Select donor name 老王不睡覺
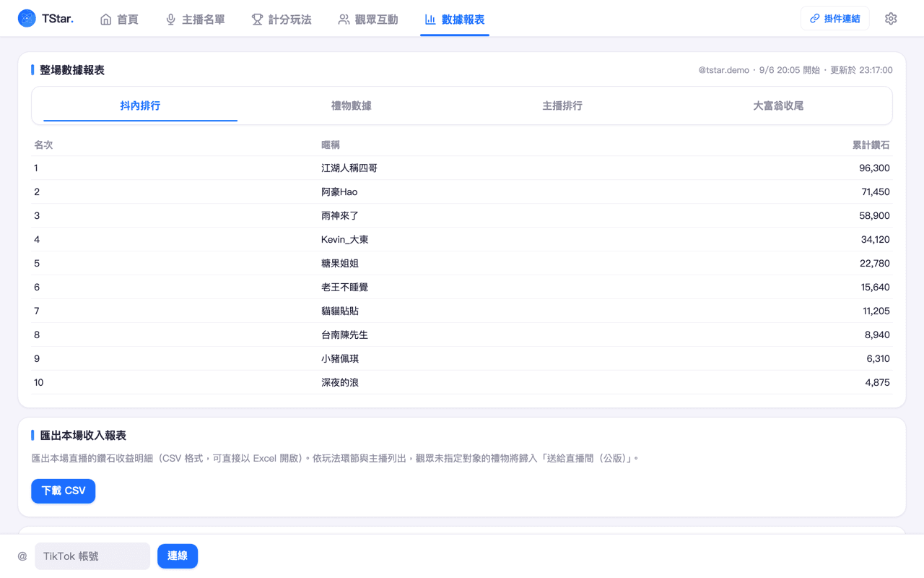 pos(344,287)
